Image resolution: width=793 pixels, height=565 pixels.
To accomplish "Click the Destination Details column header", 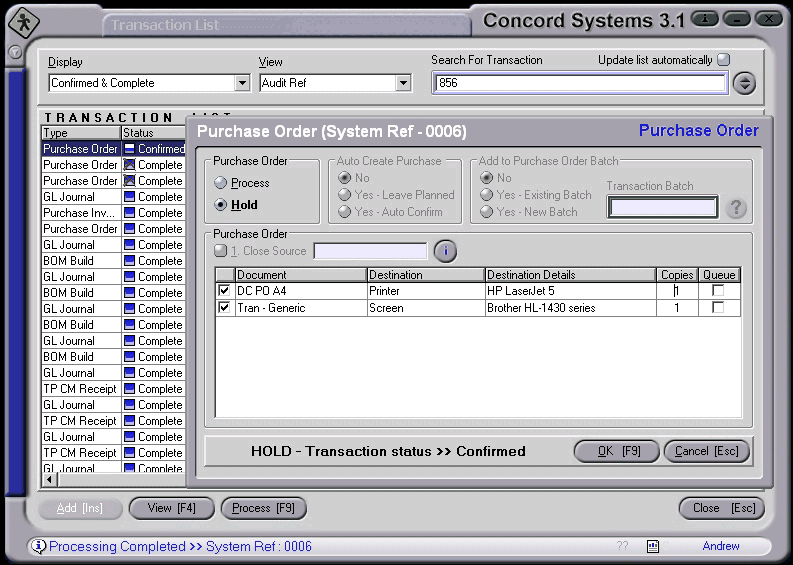I will click(570, 275).
